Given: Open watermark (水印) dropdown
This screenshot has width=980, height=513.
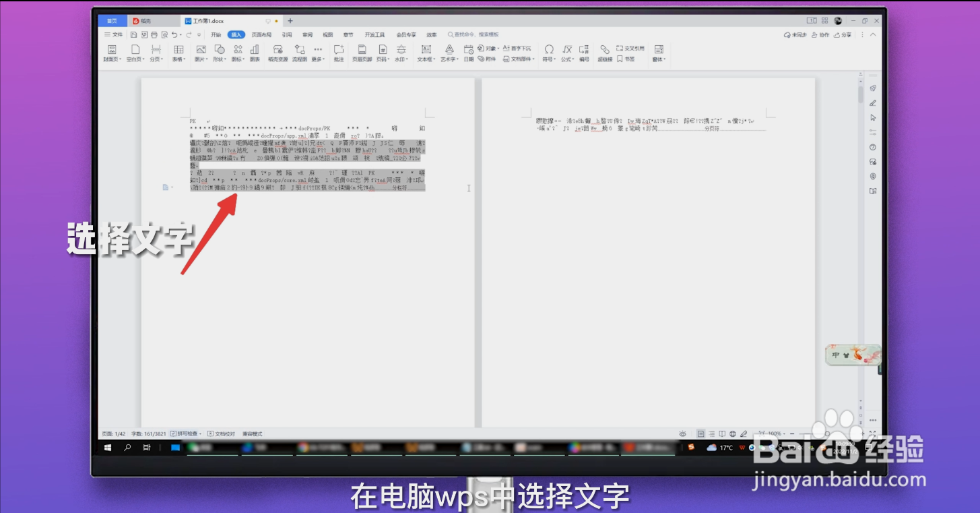Looking at the screenshot, I should click(401, 53).
